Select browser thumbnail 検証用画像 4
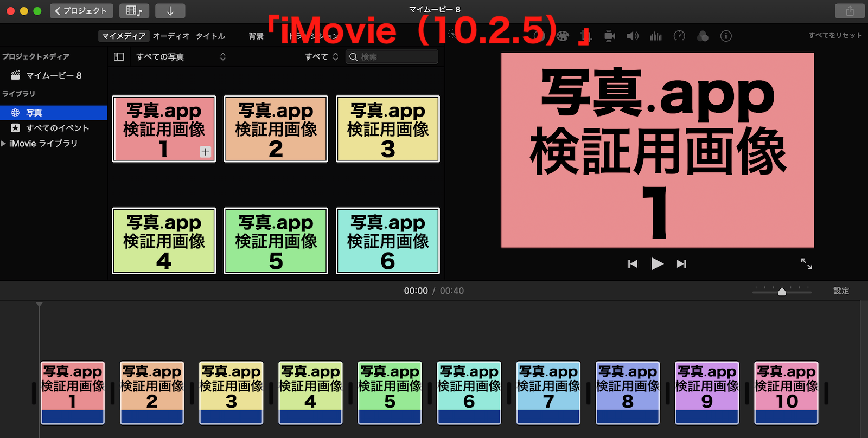This screenshot has width=868, height=438. (164, 241)
